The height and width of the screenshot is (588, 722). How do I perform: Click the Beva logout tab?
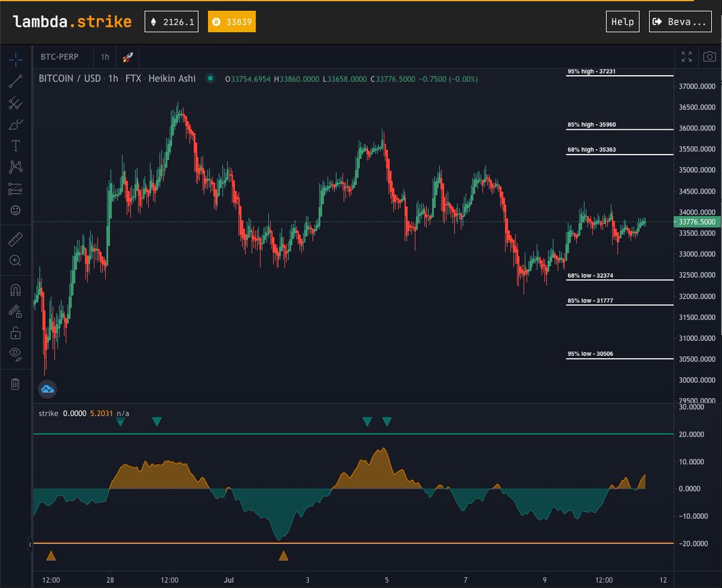[680, 21]
